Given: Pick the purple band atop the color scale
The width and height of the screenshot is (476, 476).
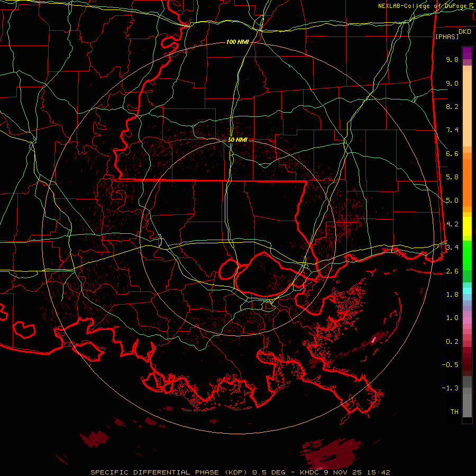Looking at the screenshot, I should (x=467, y=53).
